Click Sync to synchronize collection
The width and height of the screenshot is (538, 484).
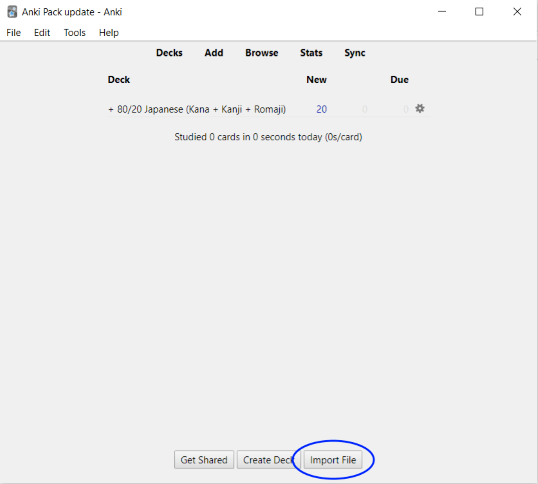tap(355, 53)
